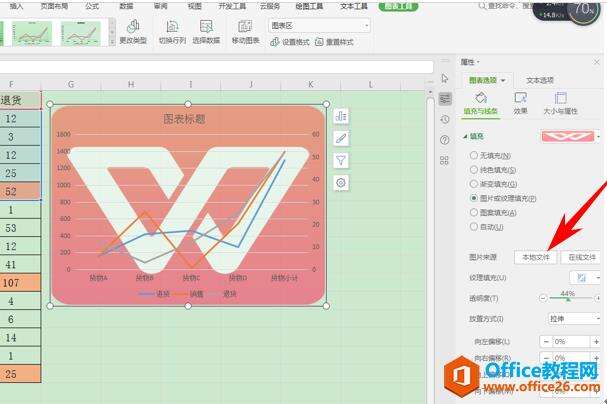This screenshot has height=404, width=607.
Task: Click the 移动图表 (Move Chart) icon
Action: 245,26
